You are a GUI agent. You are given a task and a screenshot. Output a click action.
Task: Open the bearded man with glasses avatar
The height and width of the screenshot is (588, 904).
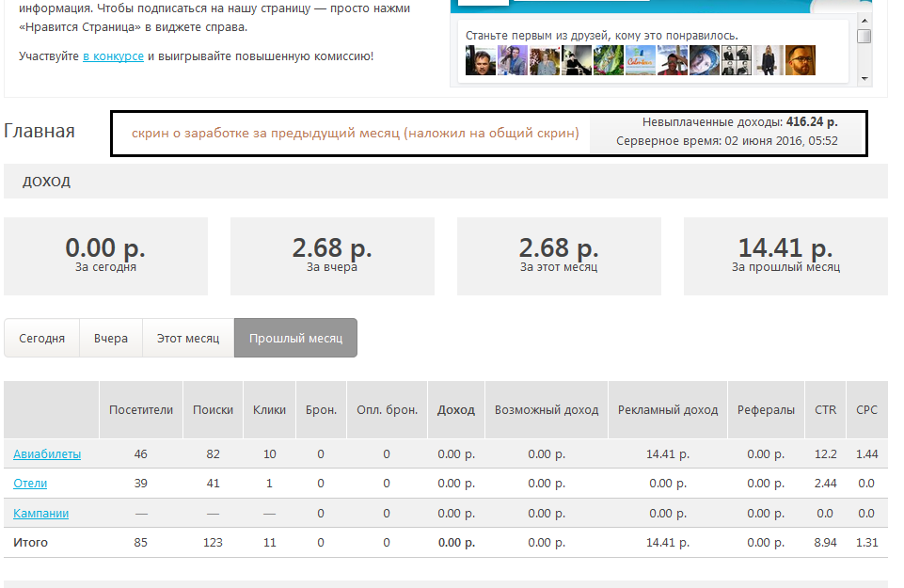pos(801,60)
